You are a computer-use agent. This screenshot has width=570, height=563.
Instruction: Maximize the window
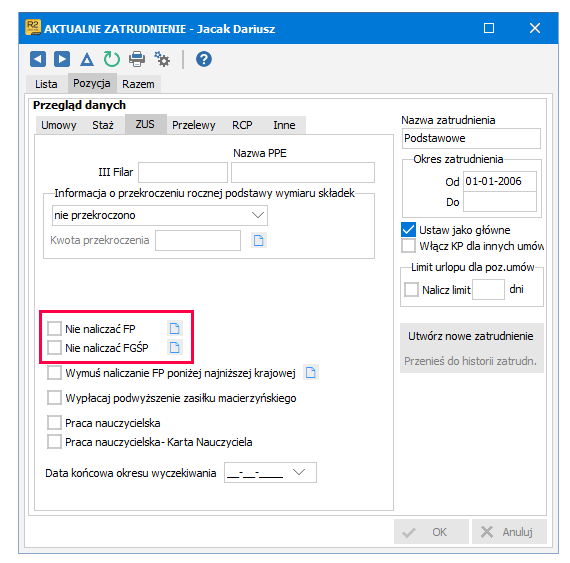coord(489,28)
